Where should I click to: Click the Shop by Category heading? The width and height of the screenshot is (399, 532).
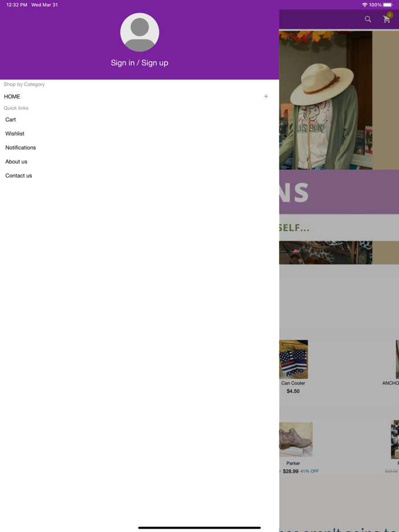click(x=24, y=84)
